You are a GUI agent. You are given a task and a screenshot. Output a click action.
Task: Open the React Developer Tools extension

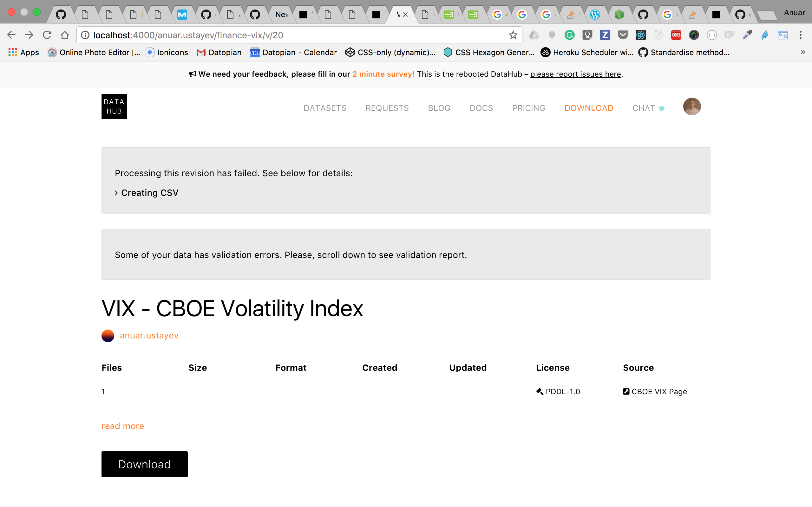point(640,35)
